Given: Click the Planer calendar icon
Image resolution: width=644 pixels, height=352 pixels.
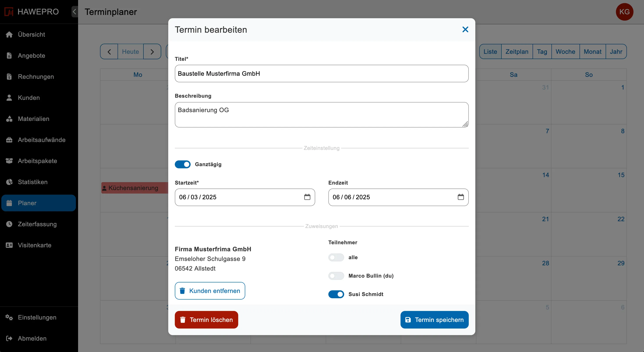Looking at the screenshot, I should point(9,203).
